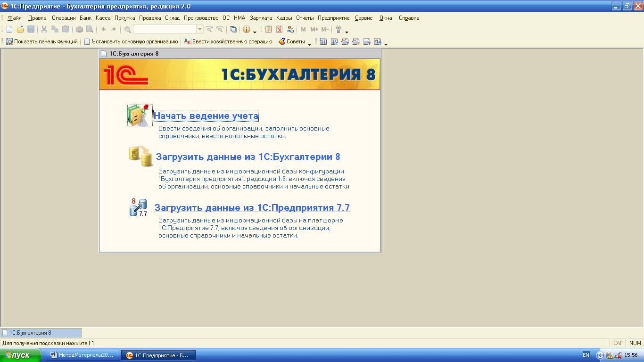Click Показать панель функций button
The width and height of the screenshot is (644, 362).
coord(41,41)
